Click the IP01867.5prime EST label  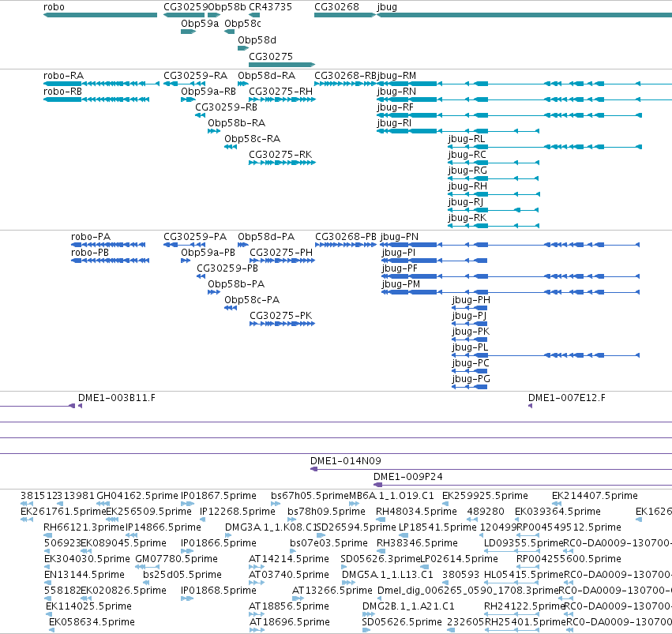(219, 496)
